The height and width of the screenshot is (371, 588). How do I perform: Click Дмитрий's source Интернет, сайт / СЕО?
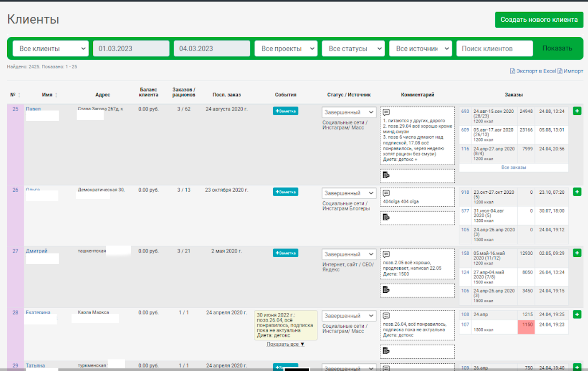[348, 267]
